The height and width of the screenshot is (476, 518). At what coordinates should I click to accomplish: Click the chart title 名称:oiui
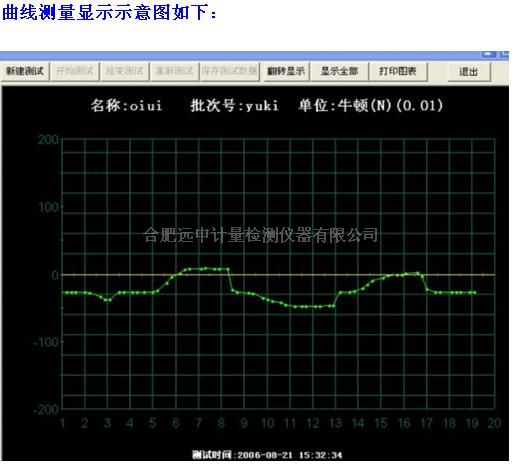tap(127, 106)
